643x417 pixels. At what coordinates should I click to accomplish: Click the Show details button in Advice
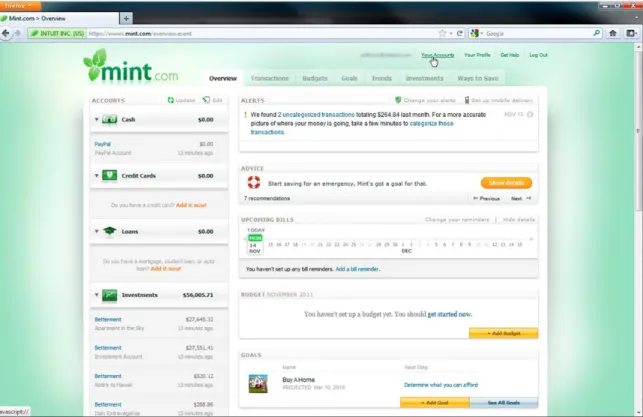[506, 183]
